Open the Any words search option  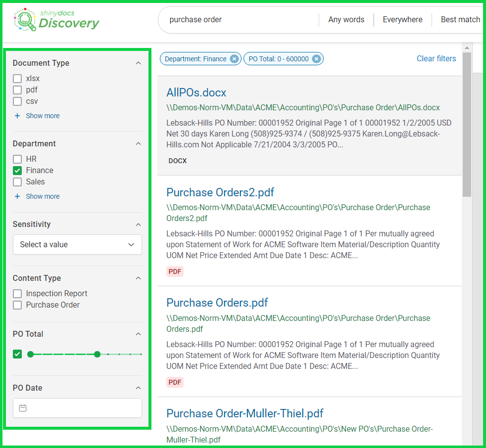[346, 20]
